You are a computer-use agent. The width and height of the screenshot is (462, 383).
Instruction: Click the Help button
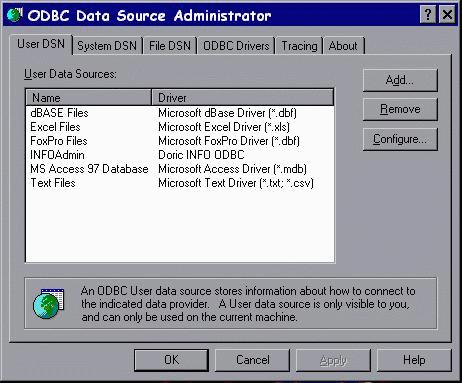414,360
